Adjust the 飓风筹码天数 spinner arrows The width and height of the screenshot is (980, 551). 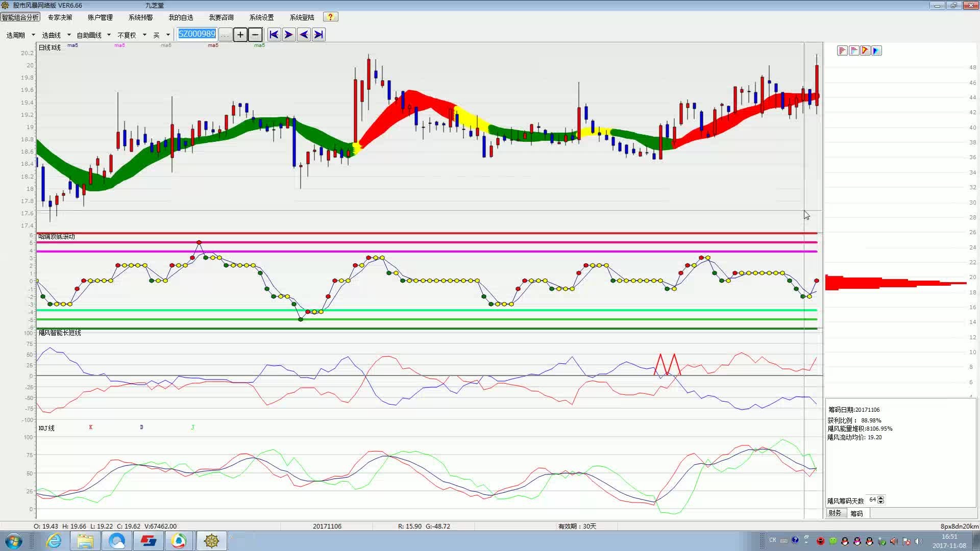pos(880,500)
